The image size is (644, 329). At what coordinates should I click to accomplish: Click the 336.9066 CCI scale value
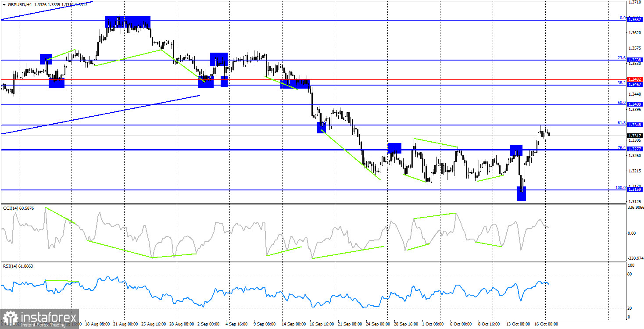pyautogui.click(x=636, y=207)
